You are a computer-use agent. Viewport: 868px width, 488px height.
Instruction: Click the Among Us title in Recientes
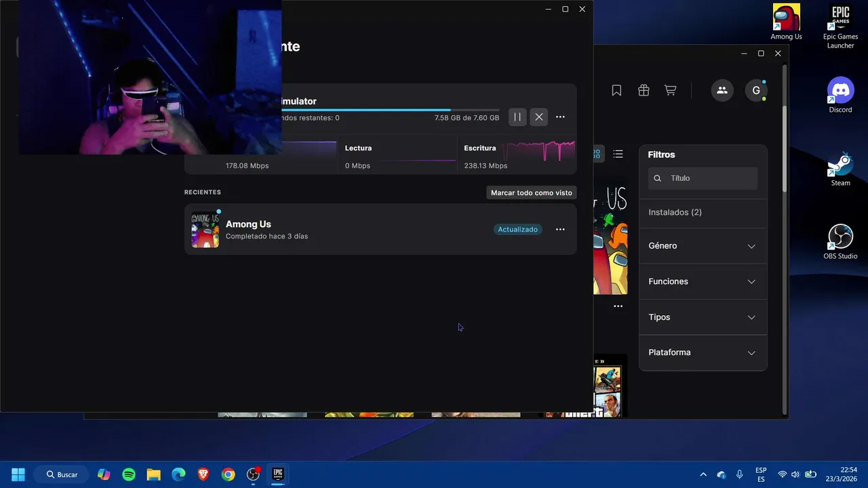(248, 224)
